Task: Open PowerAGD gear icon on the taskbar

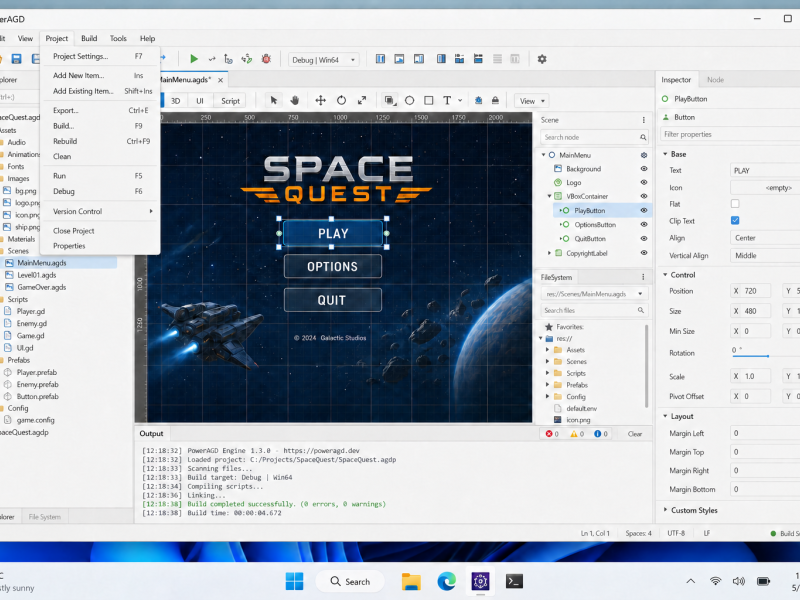Action: [480, 581]
